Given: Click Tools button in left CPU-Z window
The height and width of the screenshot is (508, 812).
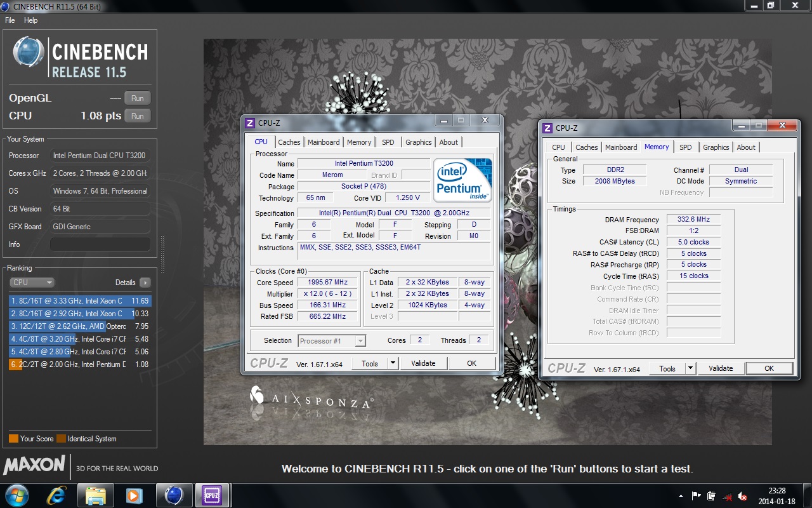Looking at the screenshot, I should (370, 363).
